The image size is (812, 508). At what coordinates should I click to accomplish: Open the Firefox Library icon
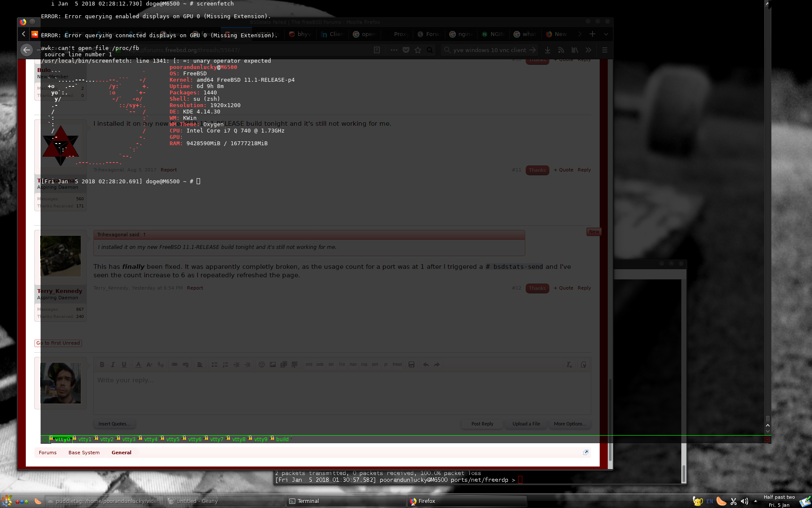tap(575, 50)
